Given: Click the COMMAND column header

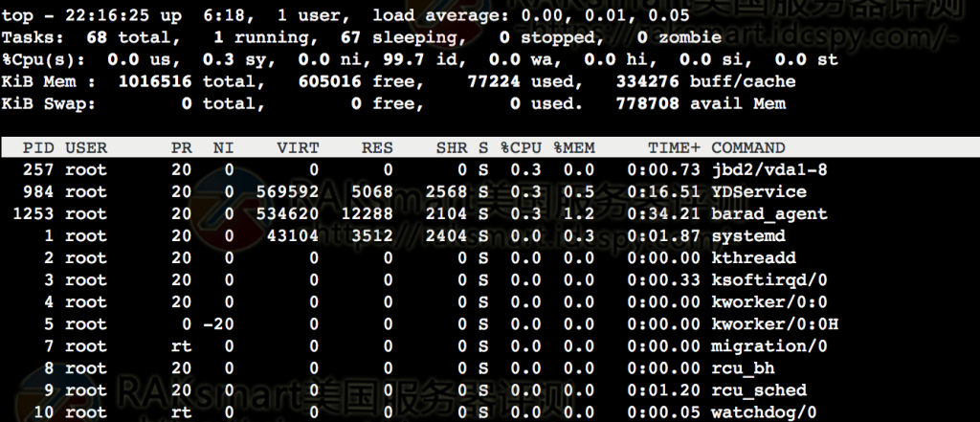Looking at the screenshot, I should pos(748,148).
